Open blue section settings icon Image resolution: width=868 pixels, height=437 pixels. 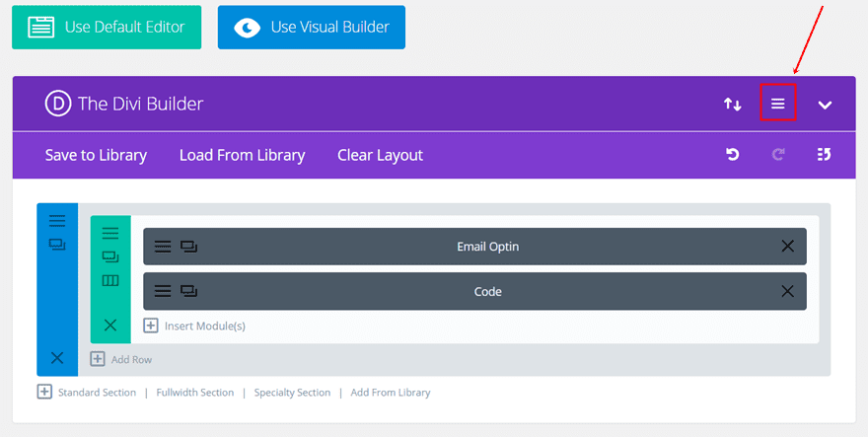57,220
